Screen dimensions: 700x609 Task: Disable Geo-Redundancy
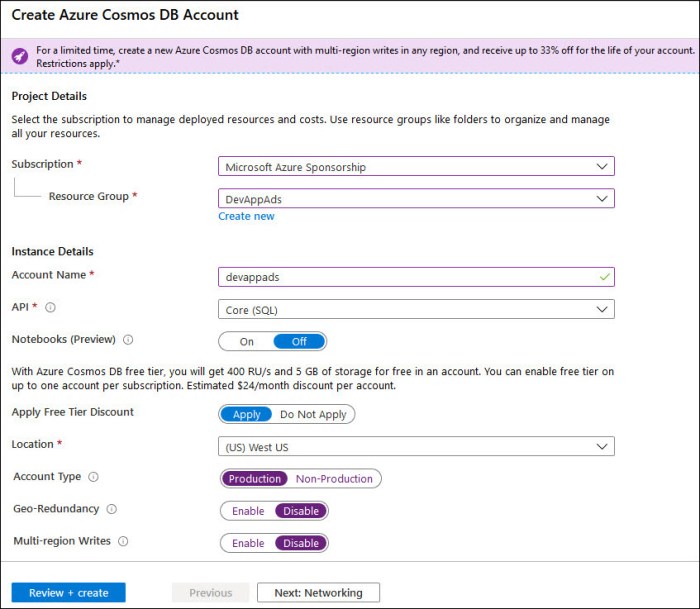[x=301, y=511]
